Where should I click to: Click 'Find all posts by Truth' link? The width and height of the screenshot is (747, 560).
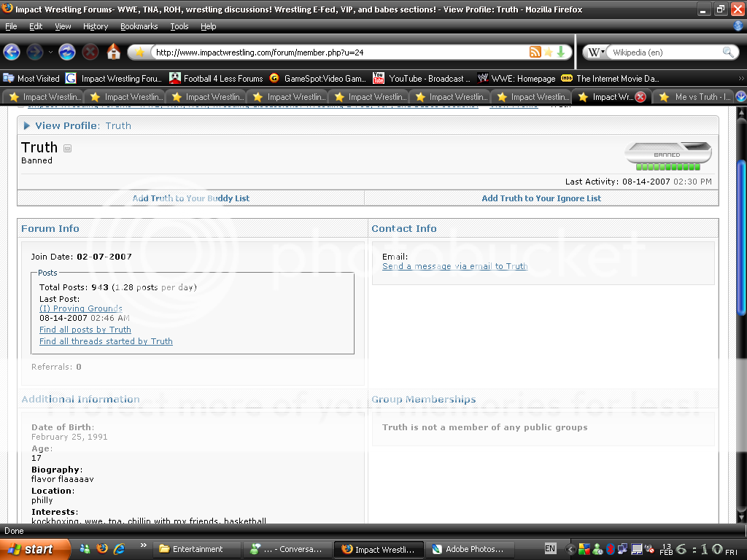point(85,330)
